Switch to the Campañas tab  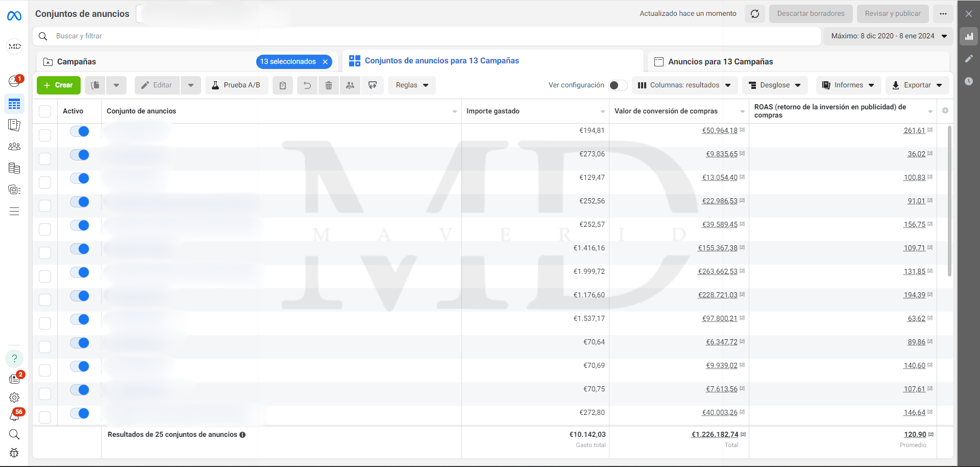(x=77, y=62)
